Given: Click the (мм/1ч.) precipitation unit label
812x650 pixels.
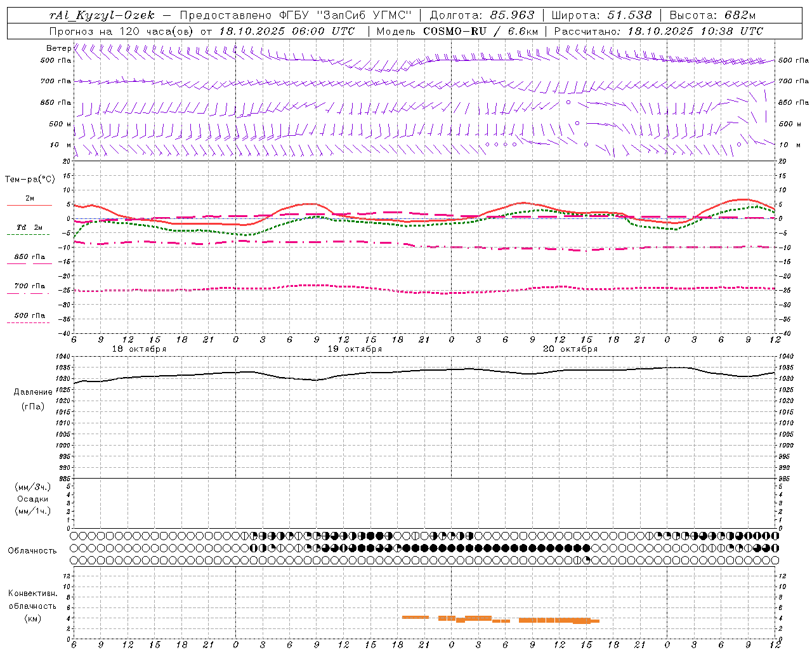Looking at the screenshot, I should coord(32,511).
